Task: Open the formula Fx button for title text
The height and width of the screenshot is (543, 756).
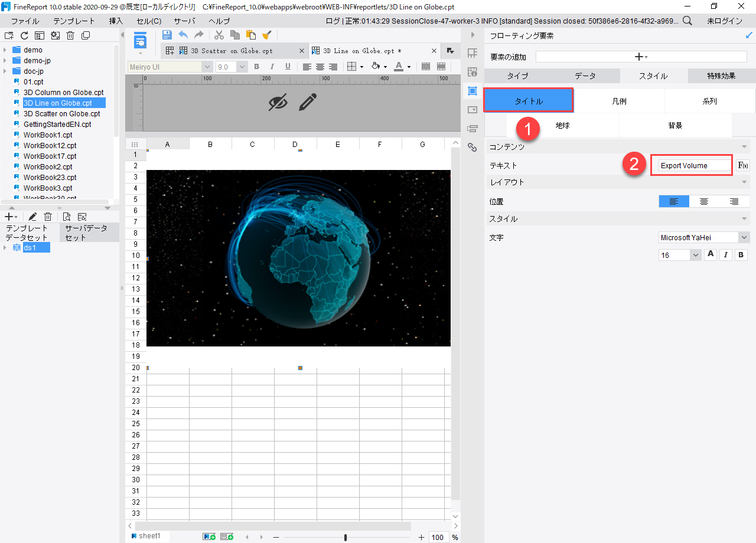Action: point(744,165)
